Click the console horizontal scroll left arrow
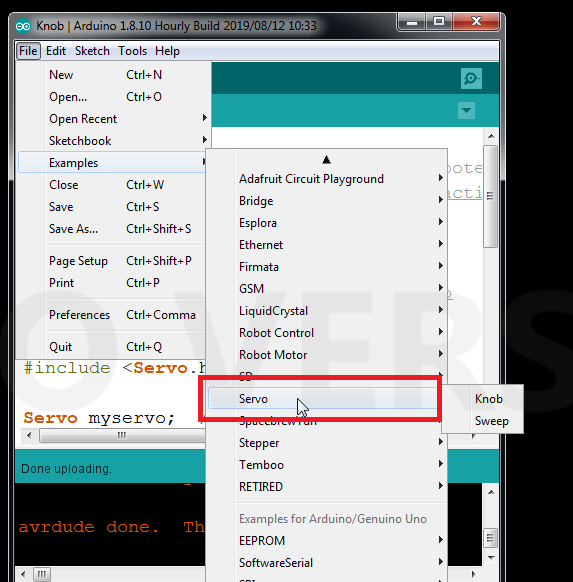This screenshot has width=573, height=582. pos(23,575)
